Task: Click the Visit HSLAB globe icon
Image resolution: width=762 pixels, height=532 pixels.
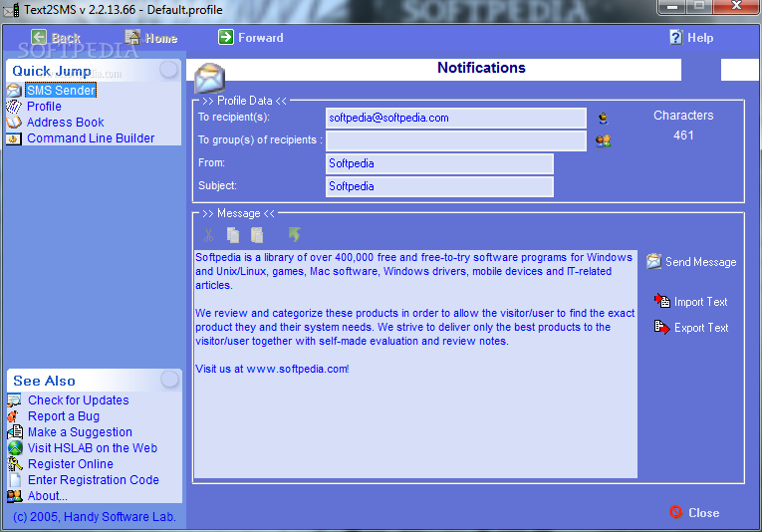Action: pos(15,447)
